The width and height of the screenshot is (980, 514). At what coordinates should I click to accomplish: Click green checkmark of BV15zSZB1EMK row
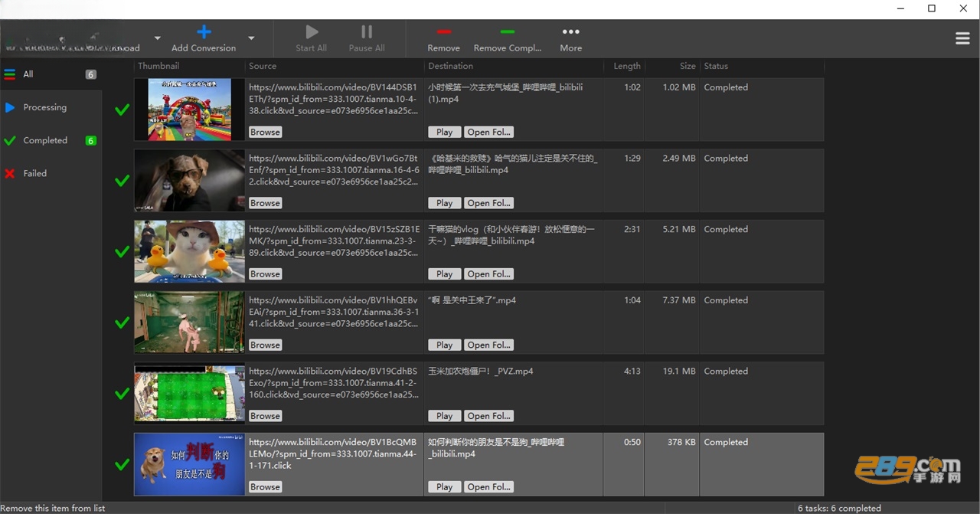122,251
